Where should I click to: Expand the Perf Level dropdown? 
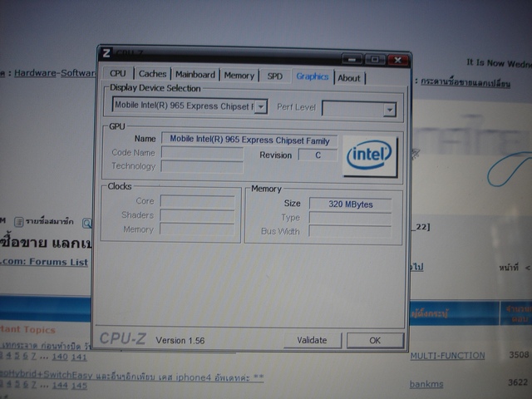click(x=389, y=109)
